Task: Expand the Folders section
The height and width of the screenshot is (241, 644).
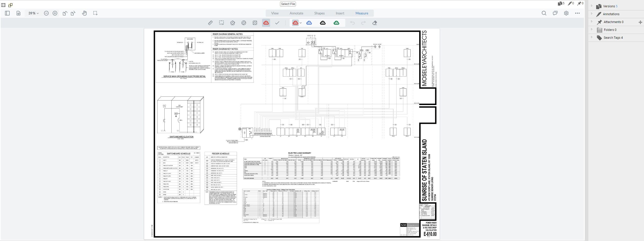Action: click(x=592, y=29)
